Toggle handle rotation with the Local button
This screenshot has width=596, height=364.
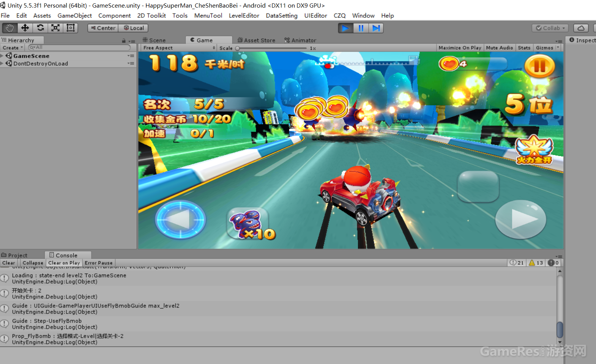point(133,28)
